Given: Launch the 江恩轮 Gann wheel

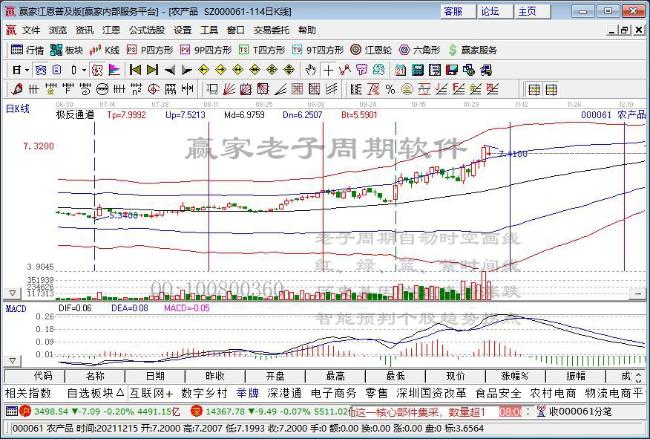Looking at the screenshot, I should (371, 50).
